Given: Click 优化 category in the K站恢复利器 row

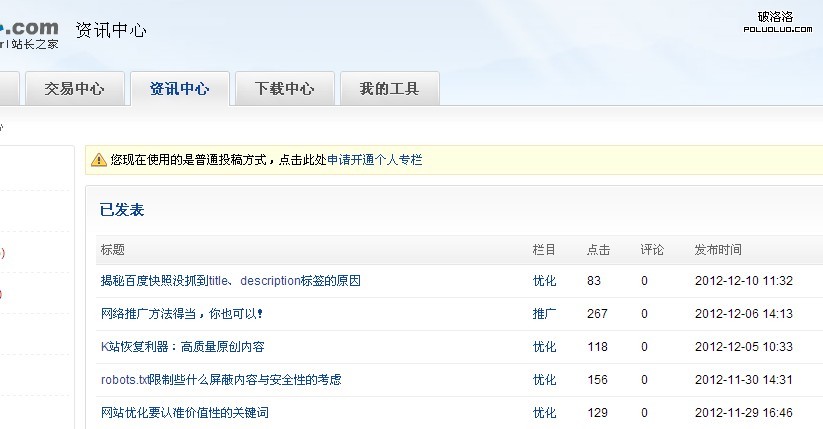Looking at the screenshot, I should click(544, 347).
